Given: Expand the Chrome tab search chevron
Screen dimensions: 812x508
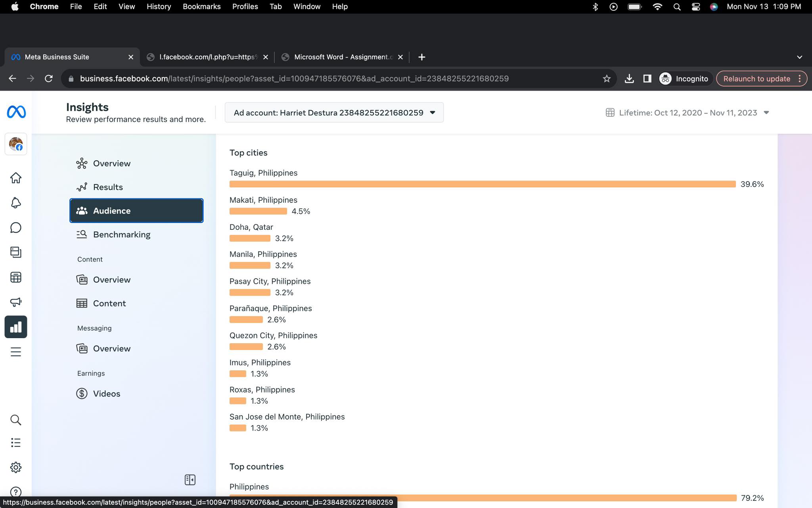Looking at the screenshot, I should (799, 57).
